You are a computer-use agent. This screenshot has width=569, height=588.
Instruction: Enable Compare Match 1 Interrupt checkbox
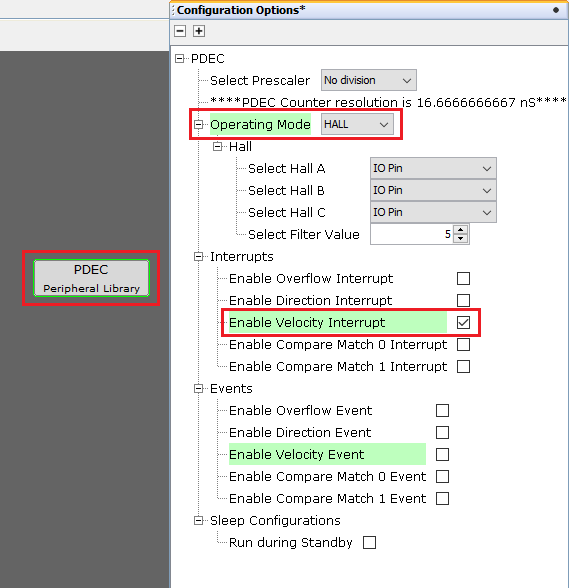point(463,366)
